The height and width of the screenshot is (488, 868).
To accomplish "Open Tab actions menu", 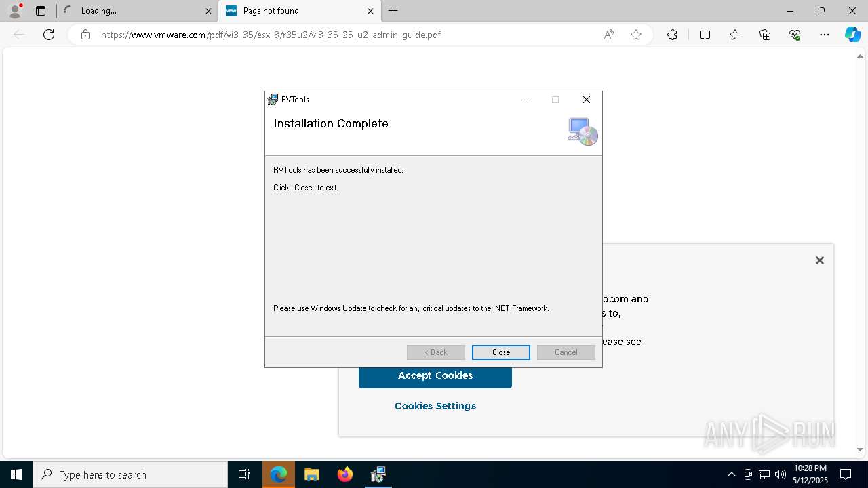I will coord(41,11).
